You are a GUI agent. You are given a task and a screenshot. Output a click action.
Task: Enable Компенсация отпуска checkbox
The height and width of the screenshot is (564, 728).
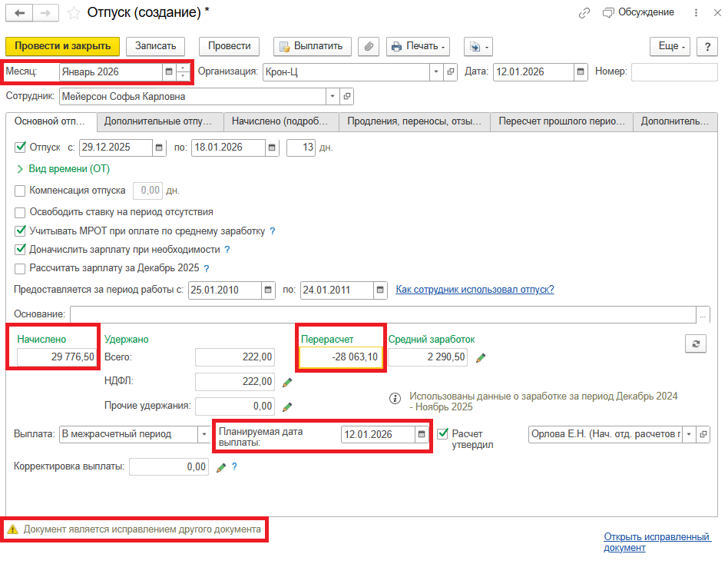click(21, 190)
